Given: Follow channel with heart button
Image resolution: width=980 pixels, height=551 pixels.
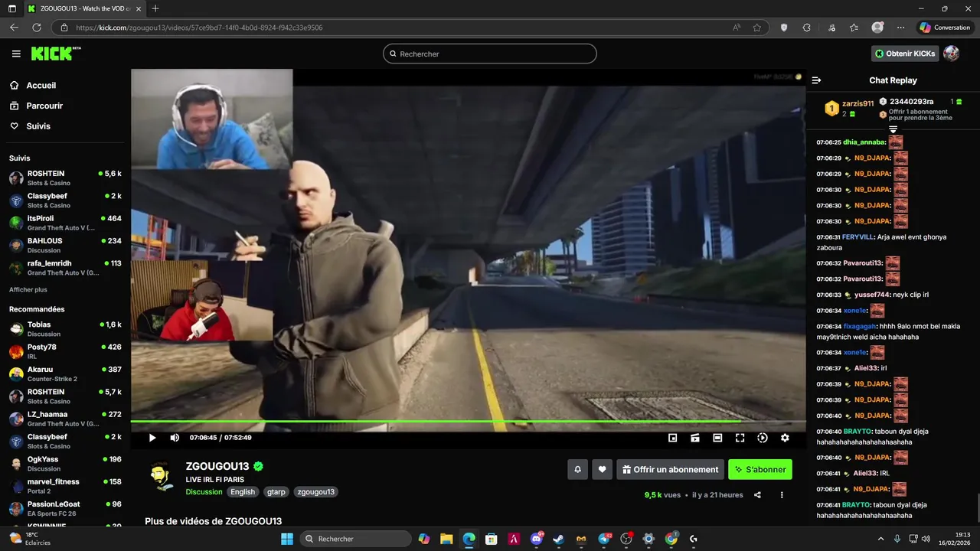Looking at the screenshot, I should click(x=603, y=469).
